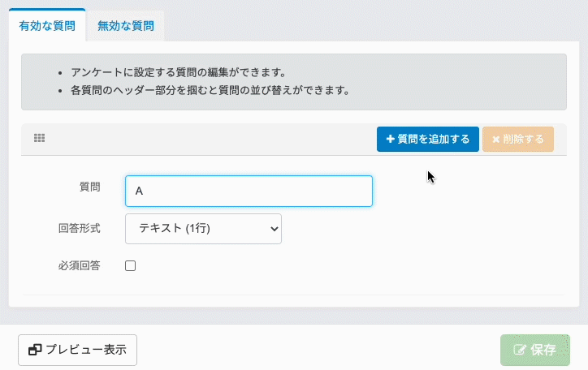This screenshot has width=588, height=370.
Task: Focus the 質問 text field containing A
Action: point(249,191)
